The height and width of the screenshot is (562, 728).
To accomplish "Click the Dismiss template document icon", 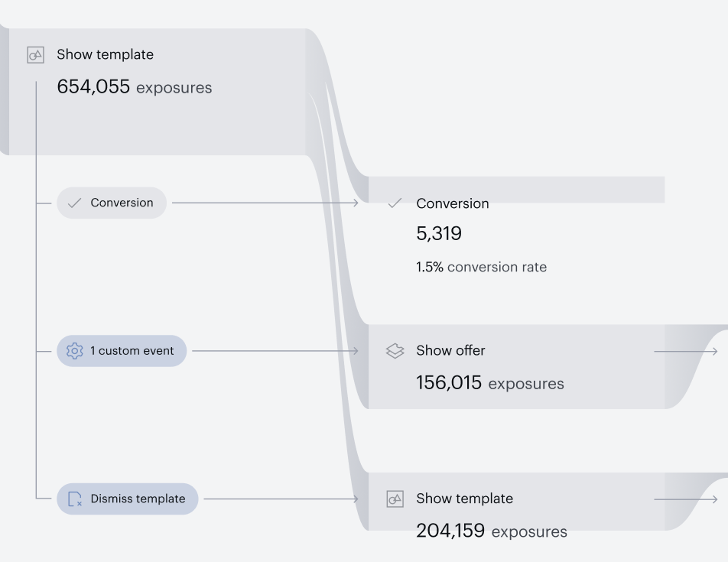I will click(75, 499).
